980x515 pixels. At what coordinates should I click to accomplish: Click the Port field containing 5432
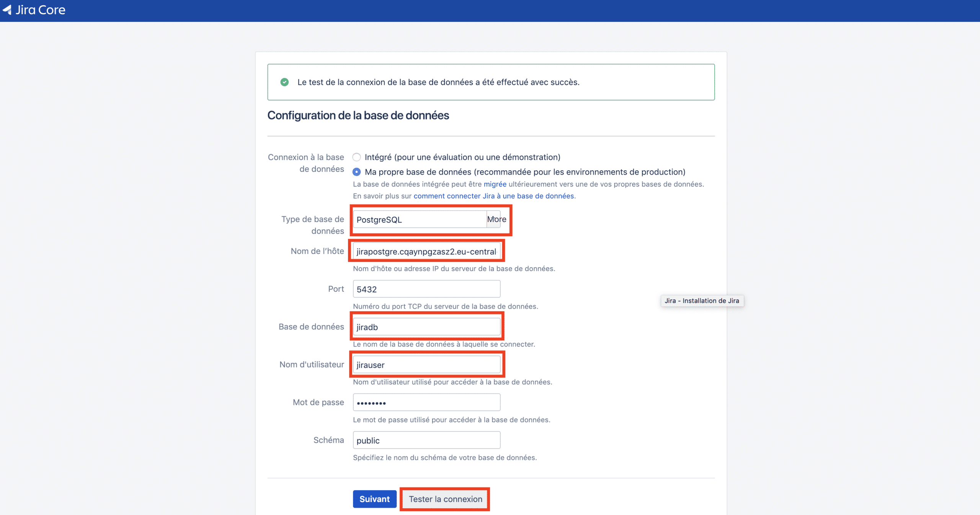coord(426,289)
